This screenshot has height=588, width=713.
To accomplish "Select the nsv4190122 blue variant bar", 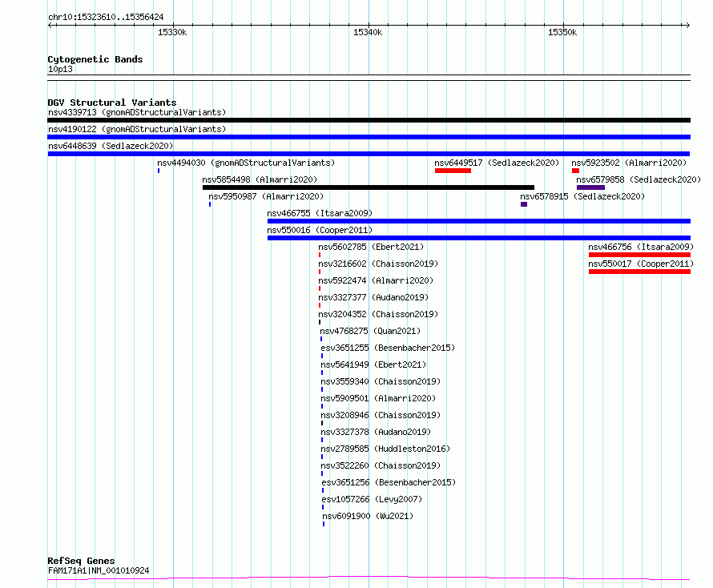I will 369,137.
